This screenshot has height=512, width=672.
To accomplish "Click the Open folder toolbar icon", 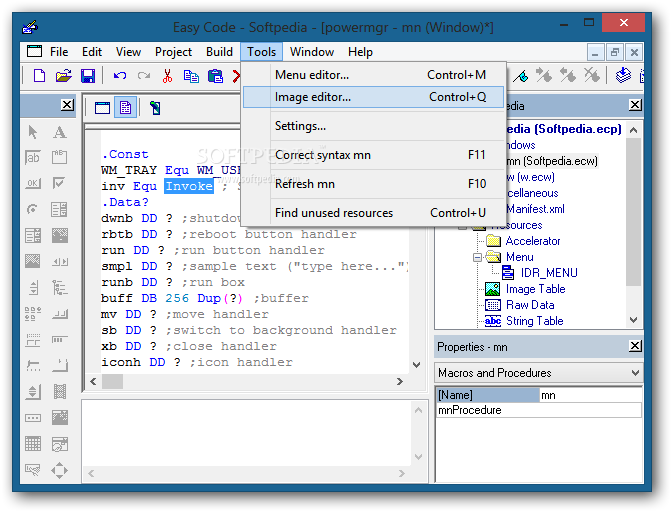I will click(63, 76).
